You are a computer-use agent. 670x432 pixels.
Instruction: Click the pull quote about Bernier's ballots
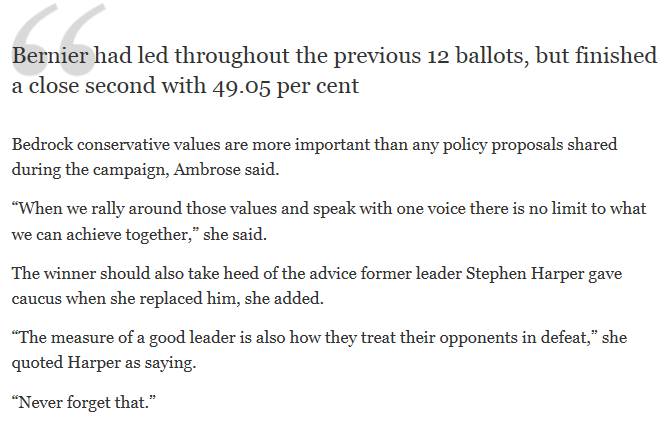click(334, 71)
